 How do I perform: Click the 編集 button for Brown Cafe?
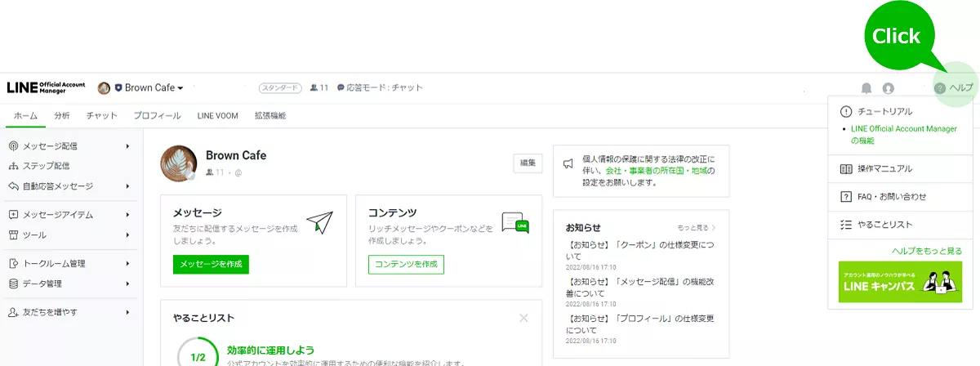tap(528, 163)
